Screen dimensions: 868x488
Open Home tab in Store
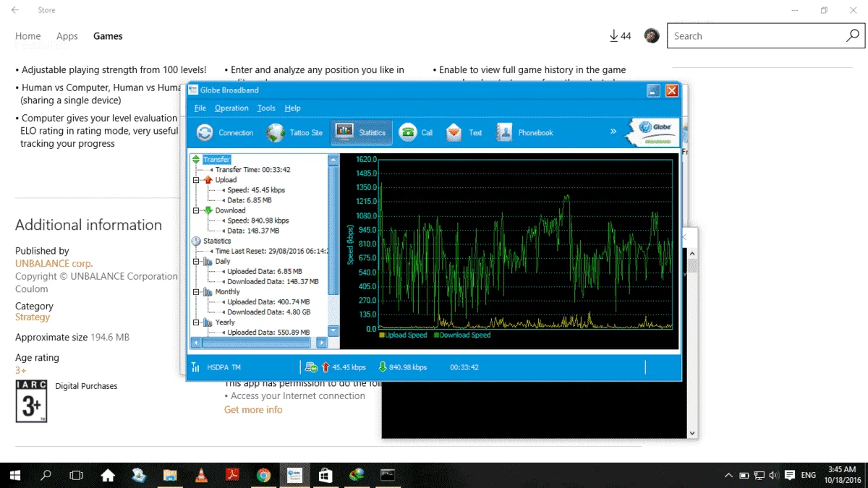[28, 36]
